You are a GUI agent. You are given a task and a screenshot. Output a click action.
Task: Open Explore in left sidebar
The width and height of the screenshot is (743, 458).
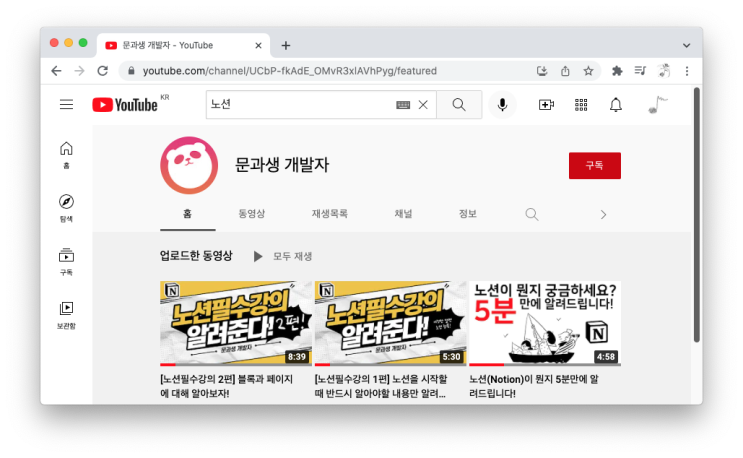coord(66,208)
